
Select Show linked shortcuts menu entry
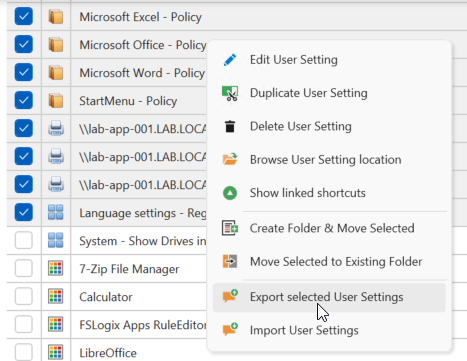point(329,193)
